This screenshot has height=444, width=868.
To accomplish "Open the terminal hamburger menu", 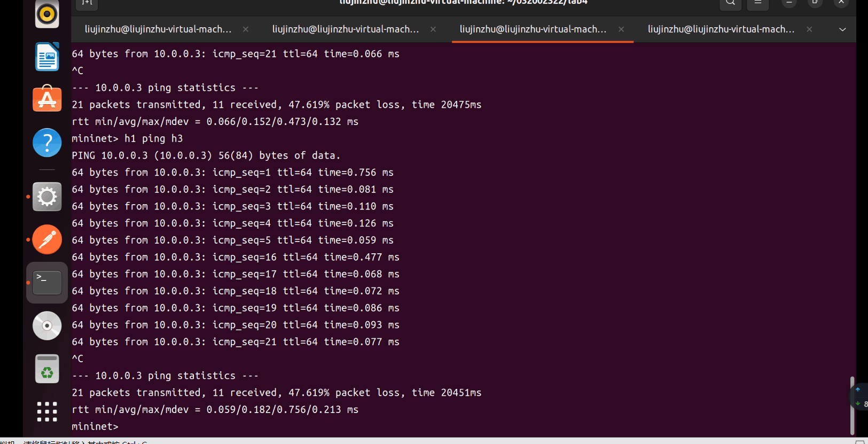I will pyautogui.click(x=757, y=3).
